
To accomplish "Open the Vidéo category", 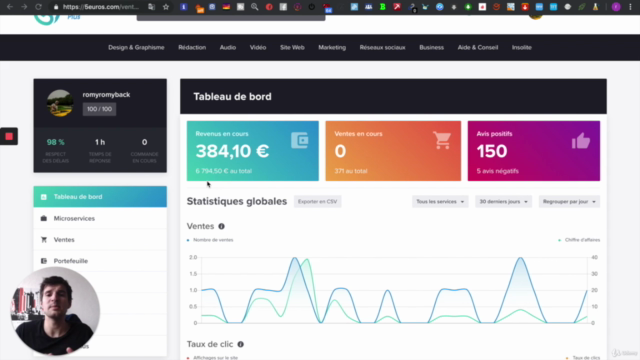I will (x=258, y=47).
